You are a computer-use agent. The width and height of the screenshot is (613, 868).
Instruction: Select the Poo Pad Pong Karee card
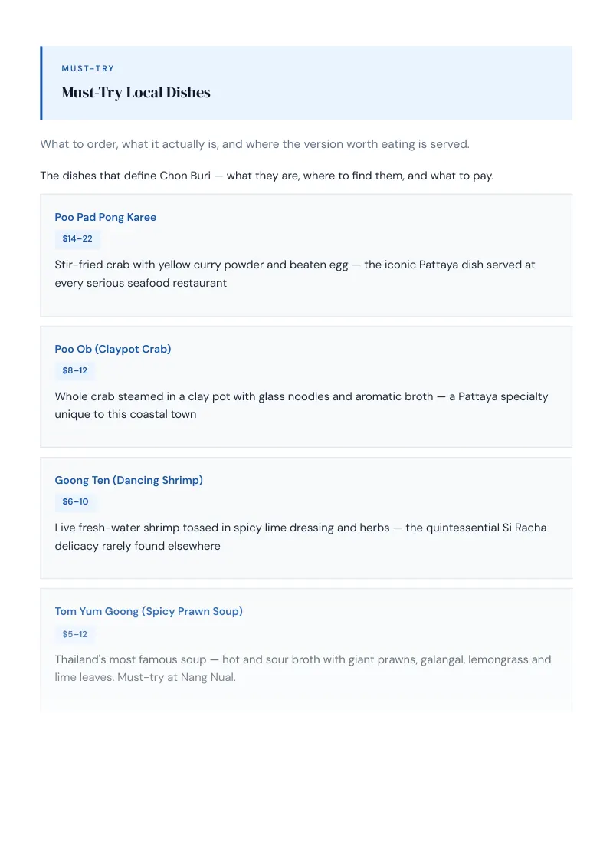306,255
